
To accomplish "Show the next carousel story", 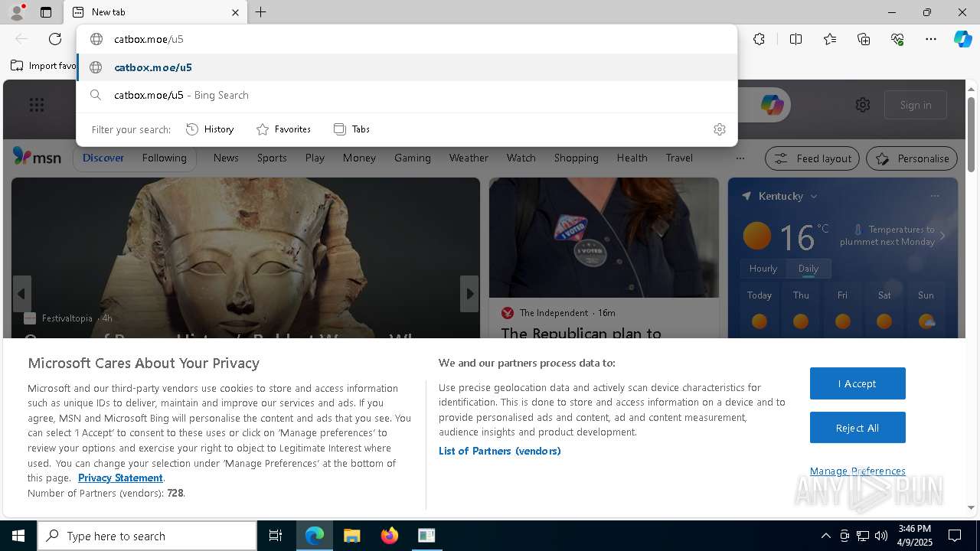I will (469, 294).
